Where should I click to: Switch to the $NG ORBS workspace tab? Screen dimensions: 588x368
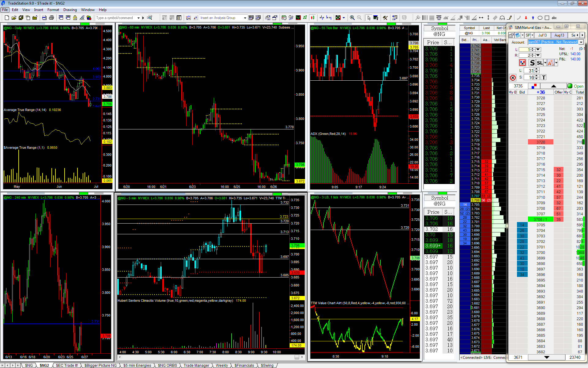pos(167,365)
